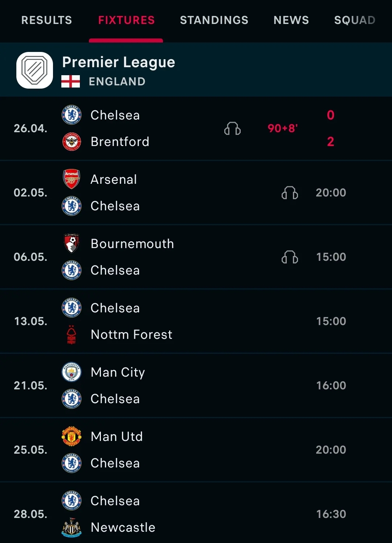Tap the Bournemouth club crest
The height and width of the screenshot is (543, 392).
tap(72, 243)
